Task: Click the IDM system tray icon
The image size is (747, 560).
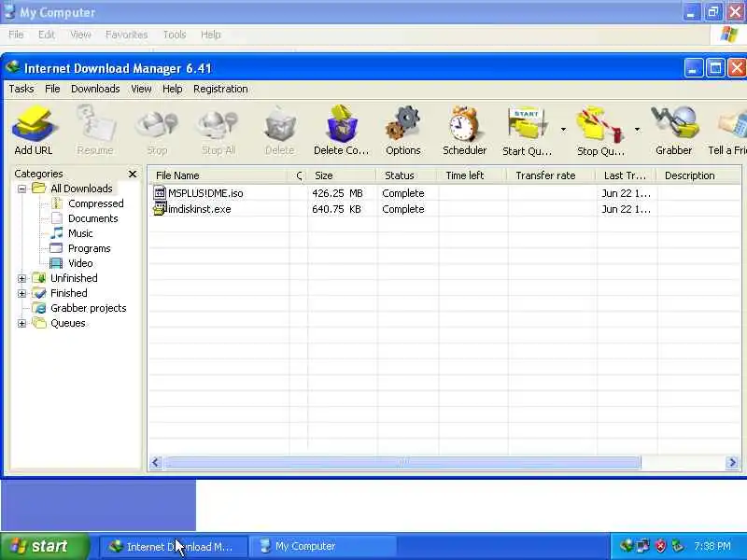Action: point(627,546)
